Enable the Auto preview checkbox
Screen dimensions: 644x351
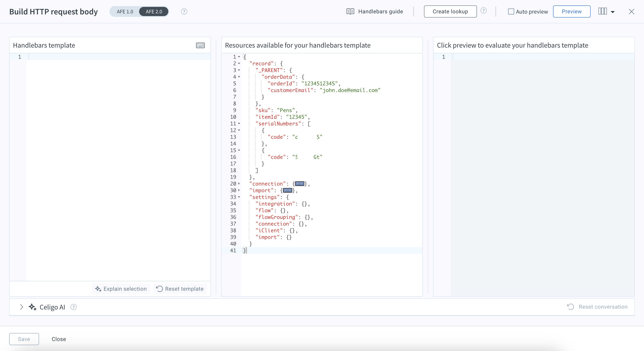[x=511, y=11]
